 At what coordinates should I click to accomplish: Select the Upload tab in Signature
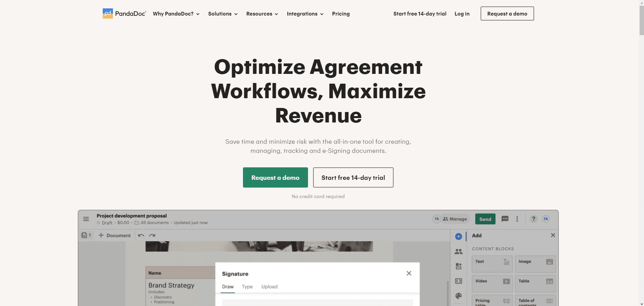[269, 287]
